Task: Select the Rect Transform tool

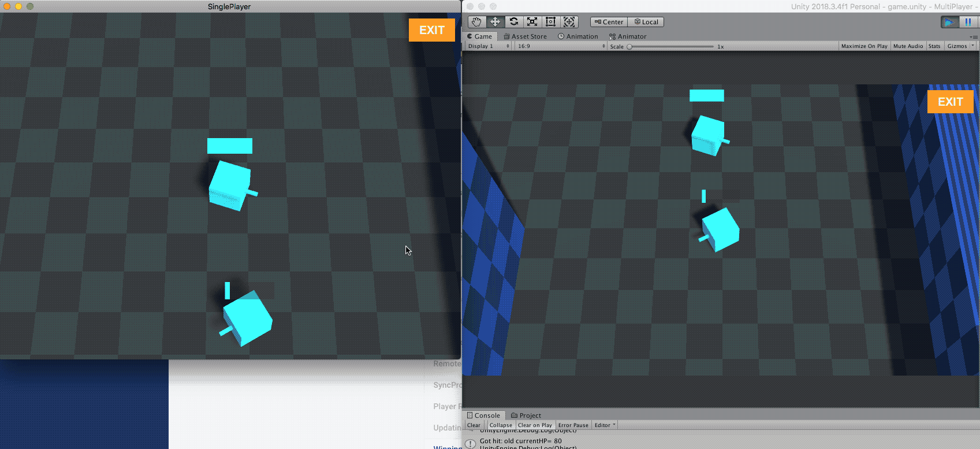Action: click(550, 22)
